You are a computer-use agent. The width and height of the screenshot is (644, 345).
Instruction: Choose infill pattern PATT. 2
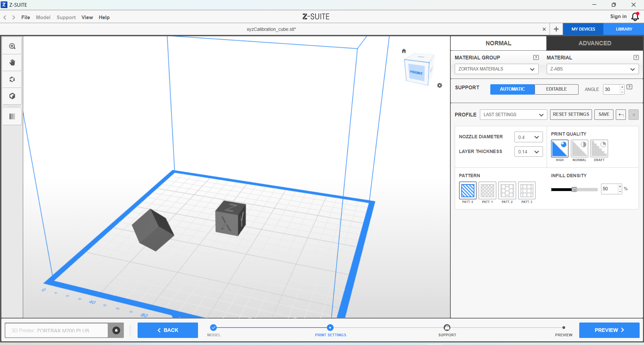click(x=507, y=191)
